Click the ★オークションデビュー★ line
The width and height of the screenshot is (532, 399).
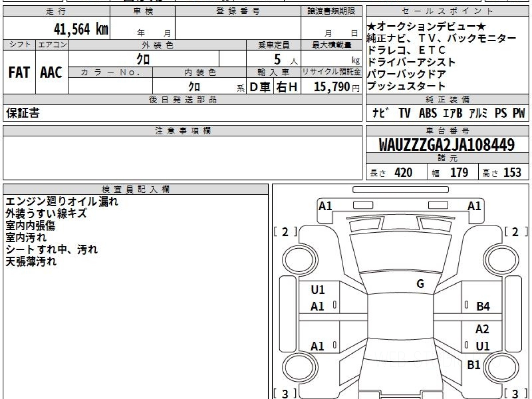pos(427,26)
